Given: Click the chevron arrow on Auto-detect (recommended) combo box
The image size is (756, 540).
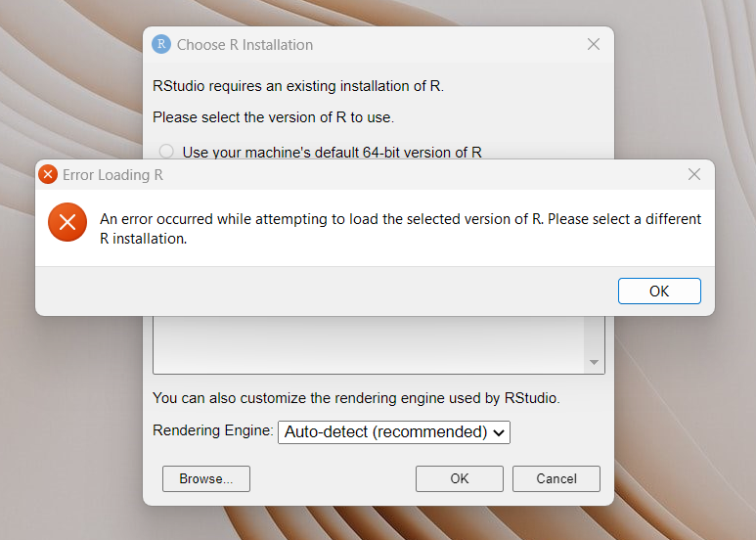Looking at the screenshot, I should click(499, 431).
